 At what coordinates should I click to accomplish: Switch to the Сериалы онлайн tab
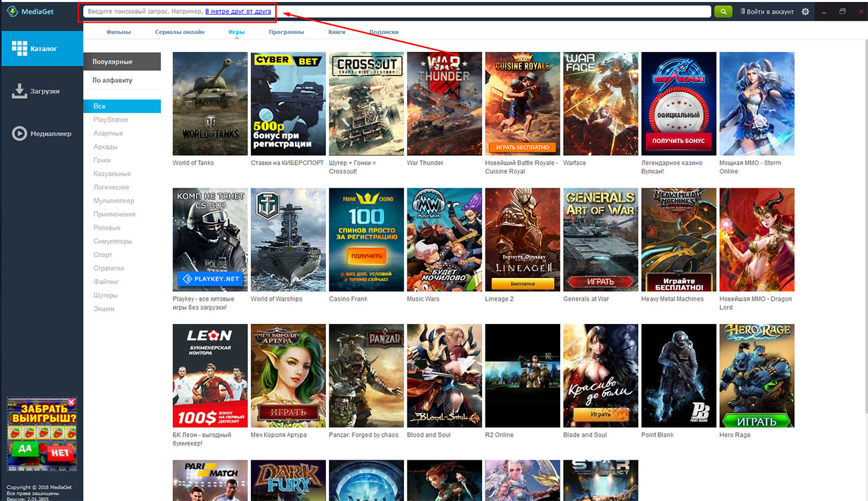point(180,32)
